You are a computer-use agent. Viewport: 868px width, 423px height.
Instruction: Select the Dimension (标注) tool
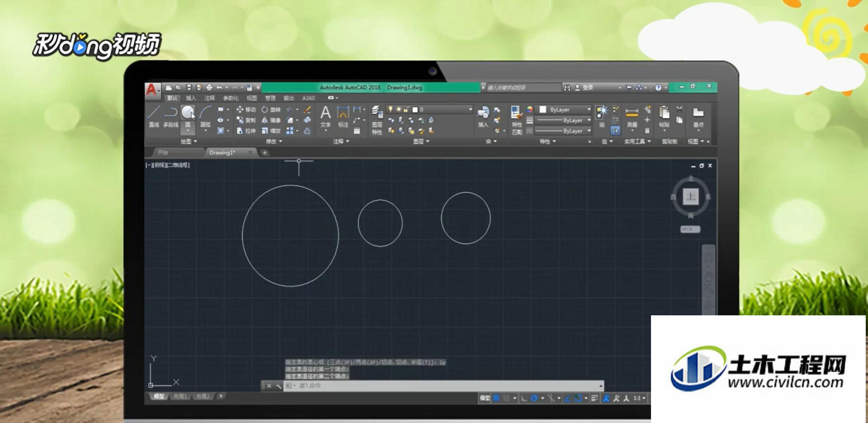point(343,116)
